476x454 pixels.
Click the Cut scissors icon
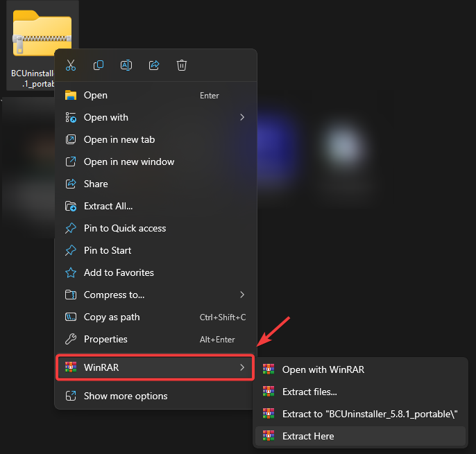(71, 65)
